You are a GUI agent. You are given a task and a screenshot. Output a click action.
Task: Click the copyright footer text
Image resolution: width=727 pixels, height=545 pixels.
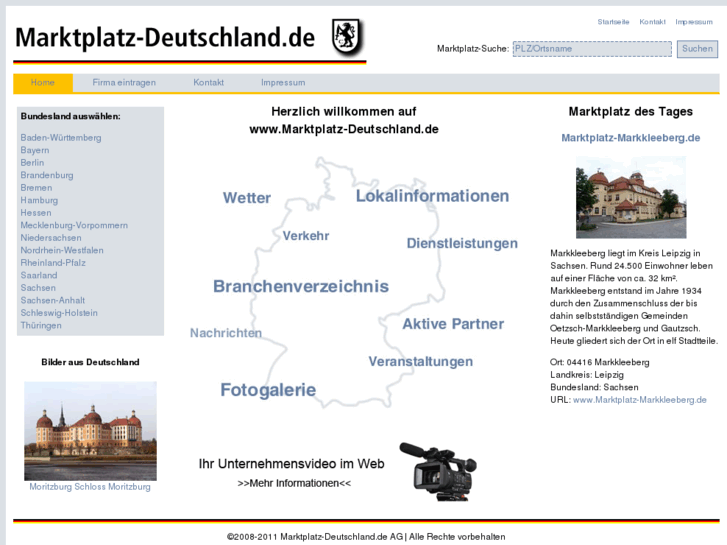coord(366,537)
